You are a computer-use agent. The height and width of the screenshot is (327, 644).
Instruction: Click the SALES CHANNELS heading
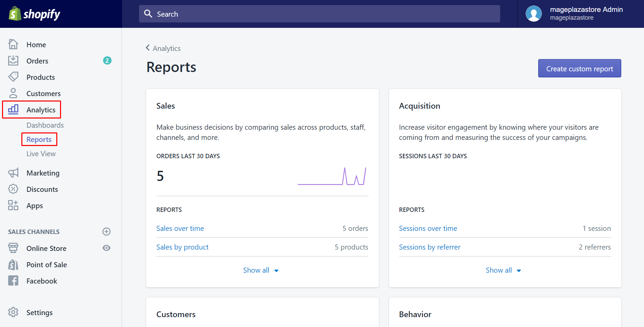[x=34, y=232]
